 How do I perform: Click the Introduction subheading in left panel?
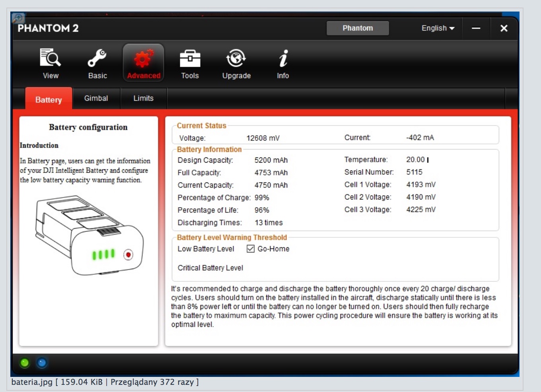[x=39, y=146]
